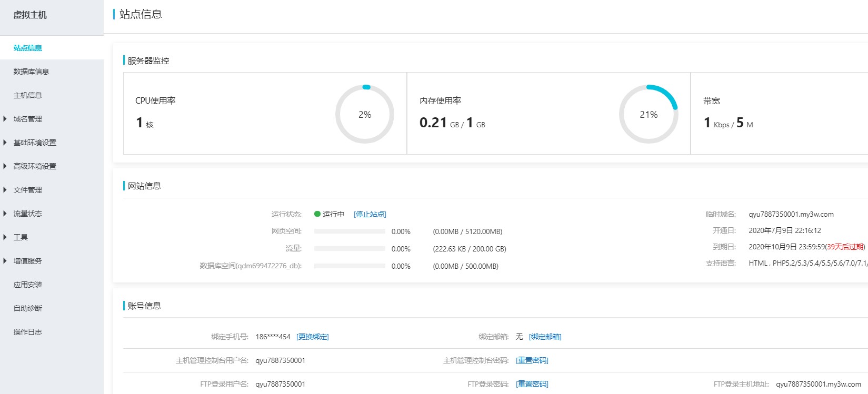Reset the FTP登录密码 via 重置密码
Viewport: 868px width, 394px height.
pyautogui.click(x=532, y=384)
